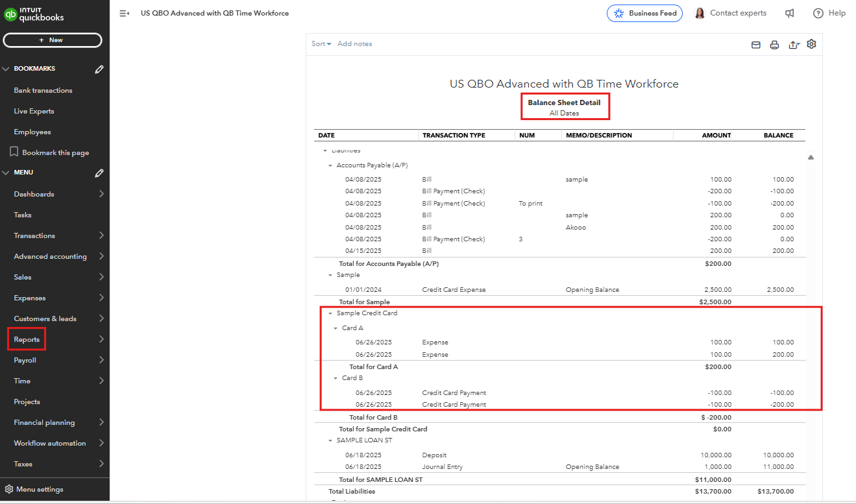Go to Employees bookmark
856x504 pixels.
(32, 132)
